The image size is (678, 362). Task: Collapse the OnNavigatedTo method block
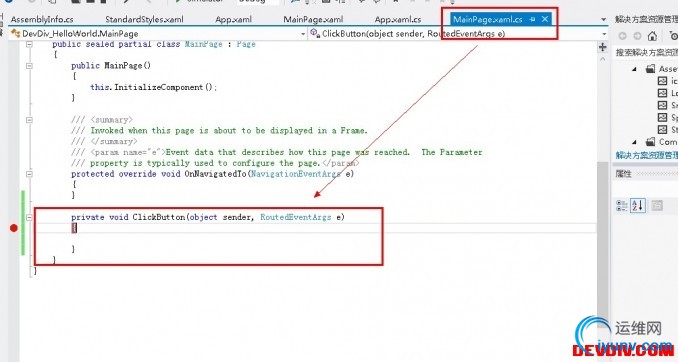[x=29, y=174]
